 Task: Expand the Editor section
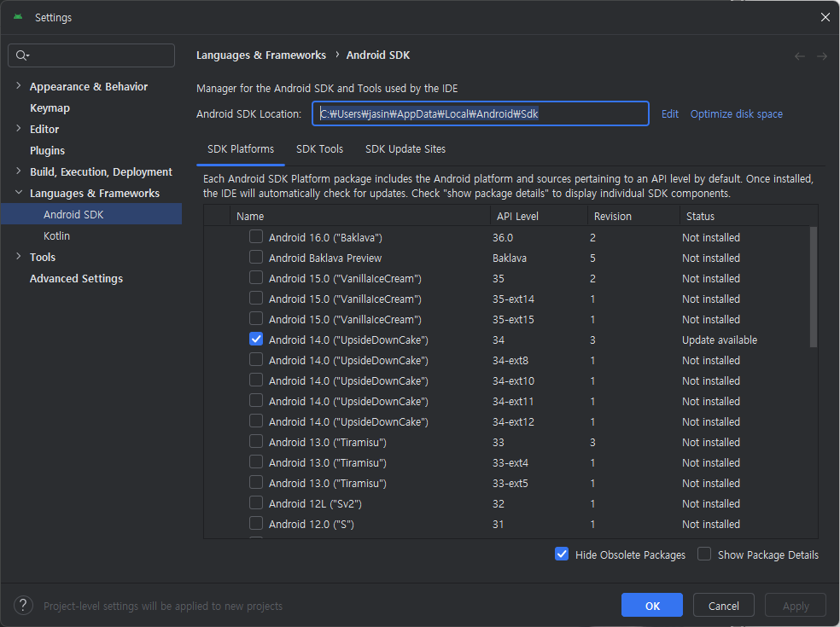tap(19, 129)
